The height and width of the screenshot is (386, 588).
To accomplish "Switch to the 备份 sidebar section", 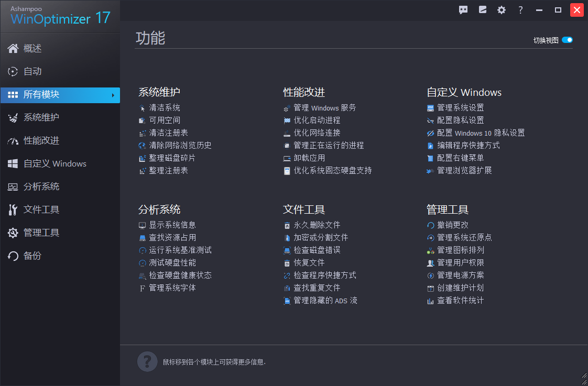I will pyautogui.click(x=34, y=256).
